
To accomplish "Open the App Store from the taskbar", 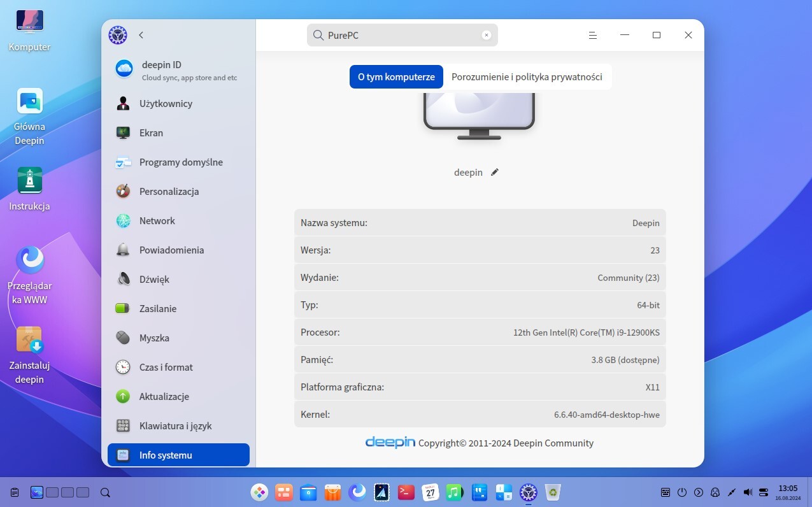I will [332, 492].
